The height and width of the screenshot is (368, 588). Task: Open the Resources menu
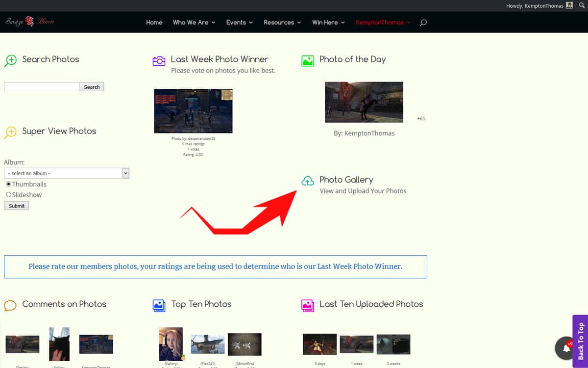point(283,23)
